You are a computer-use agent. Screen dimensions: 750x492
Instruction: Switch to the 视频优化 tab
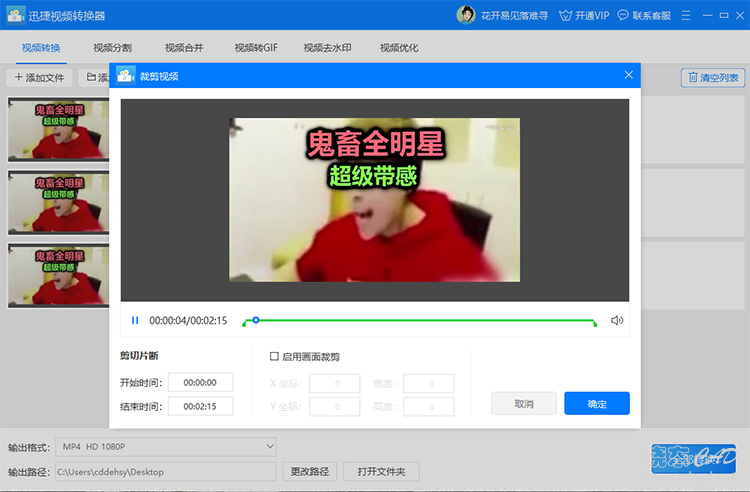pos(399,48)
